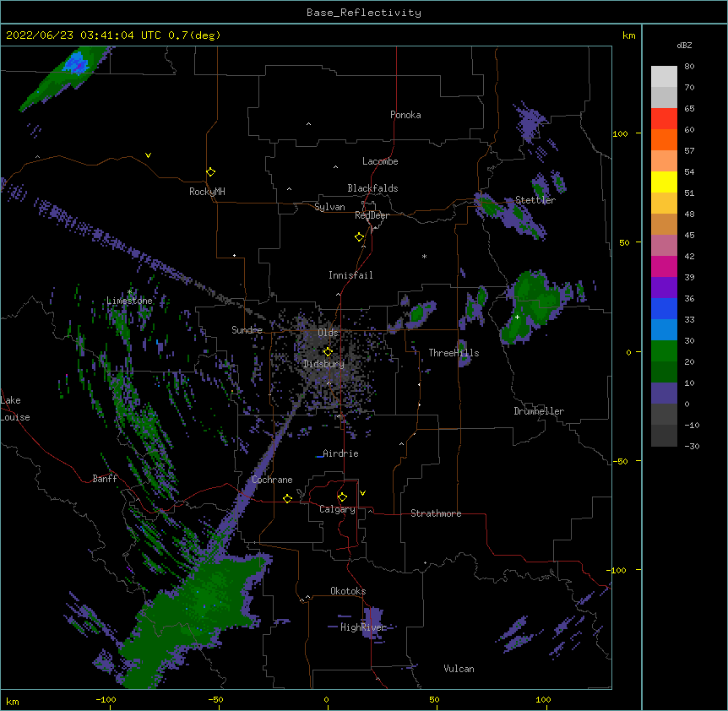Viewport: 728px width, 711px height.
Task: Click the Strathmore label
Action: click(436, 513)
